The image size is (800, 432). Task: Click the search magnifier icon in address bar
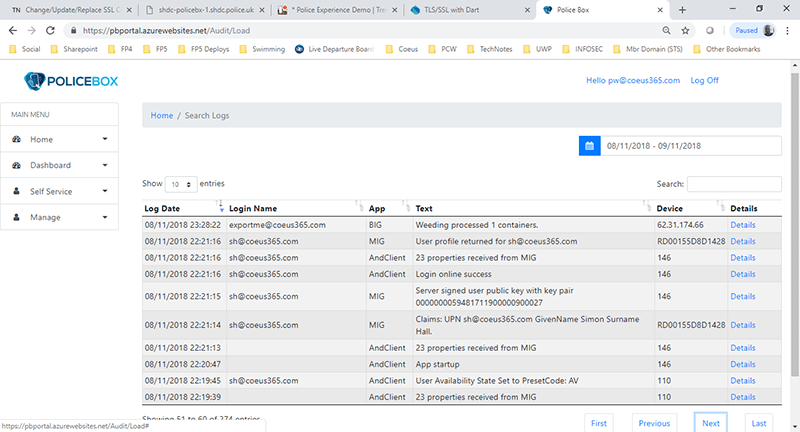666,30
